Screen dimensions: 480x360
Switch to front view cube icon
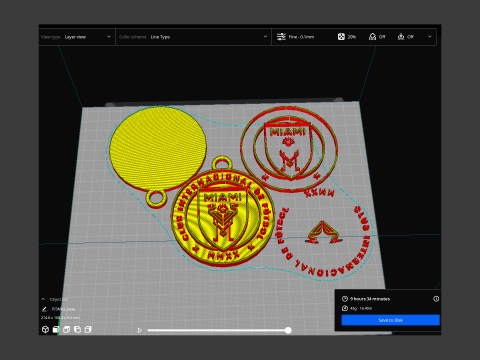click(x=56, y=330)
